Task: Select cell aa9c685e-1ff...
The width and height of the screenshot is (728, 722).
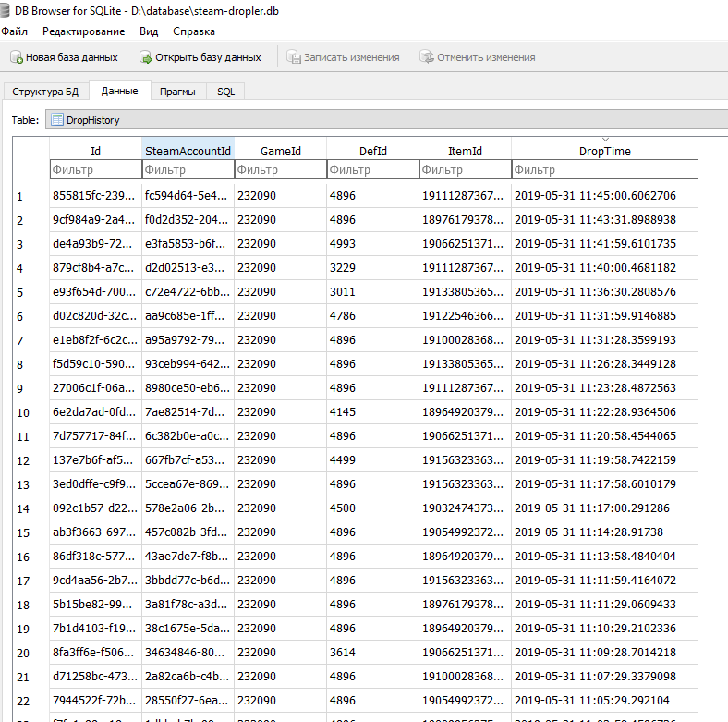Action: click(188, 316)
